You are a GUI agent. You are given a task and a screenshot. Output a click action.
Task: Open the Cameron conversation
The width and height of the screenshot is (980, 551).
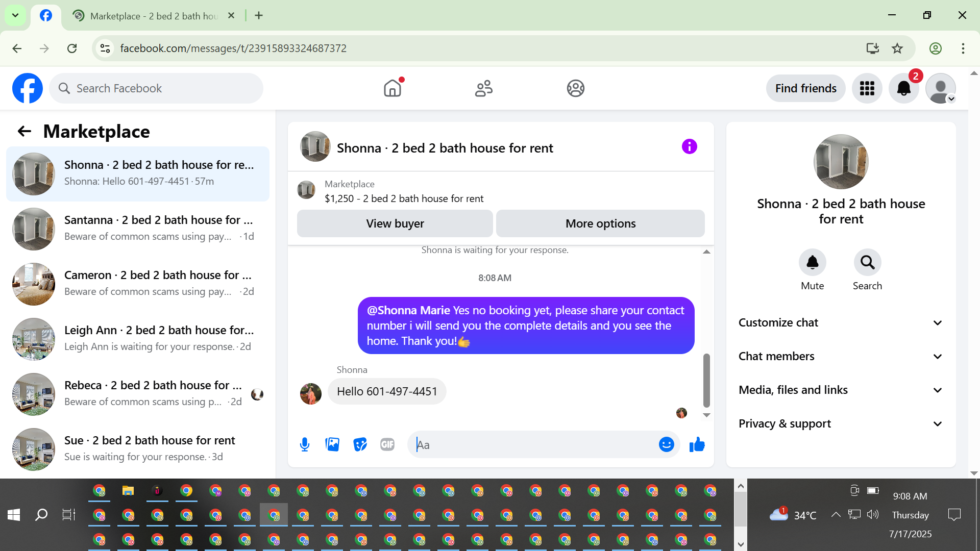point(138,284)
